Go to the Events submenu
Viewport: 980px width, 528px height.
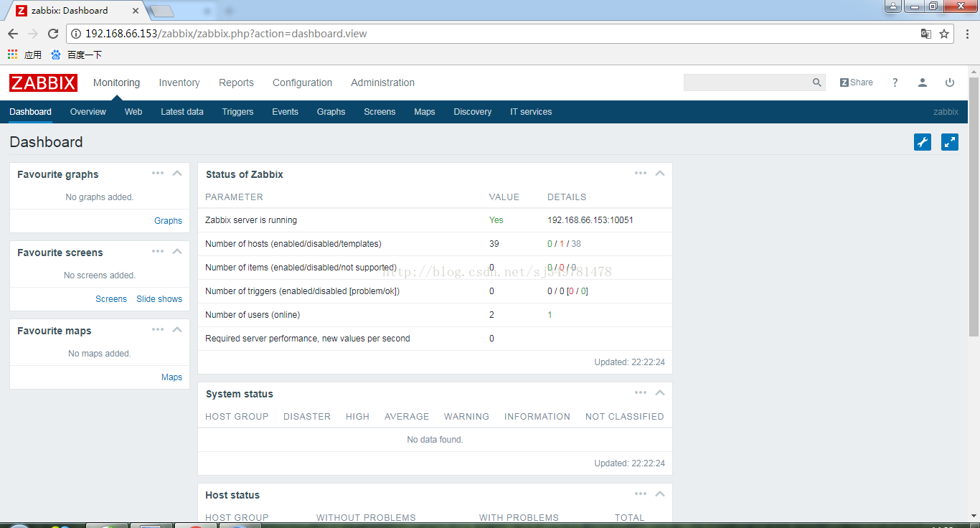[285, 112]
